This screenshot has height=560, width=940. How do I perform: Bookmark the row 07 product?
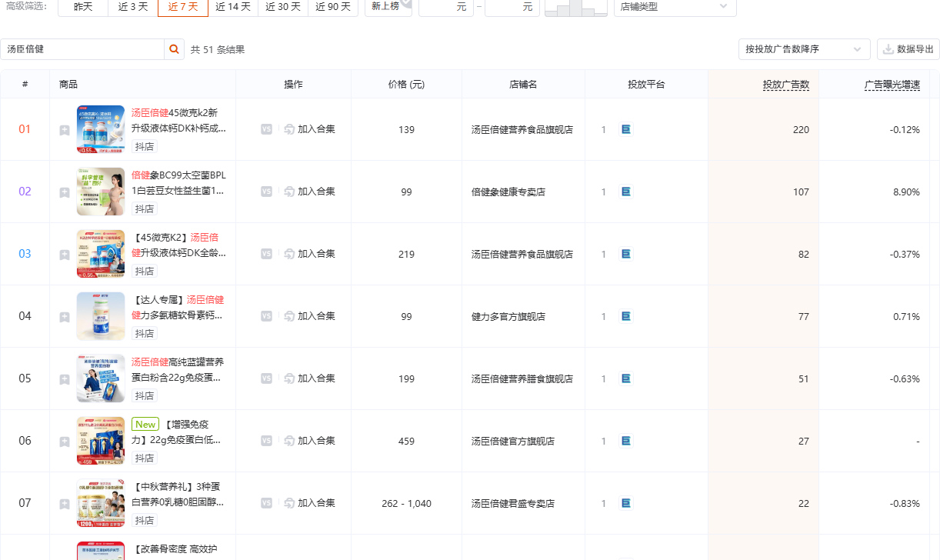coord(65,504)
